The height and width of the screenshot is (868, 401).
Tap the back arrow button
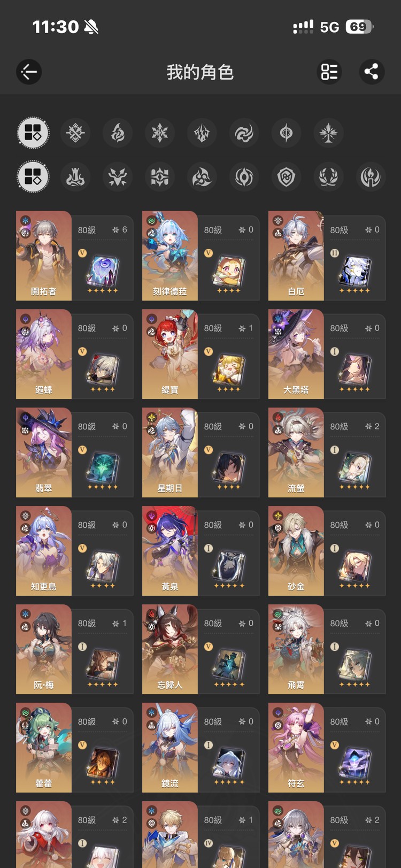(29, 72)
